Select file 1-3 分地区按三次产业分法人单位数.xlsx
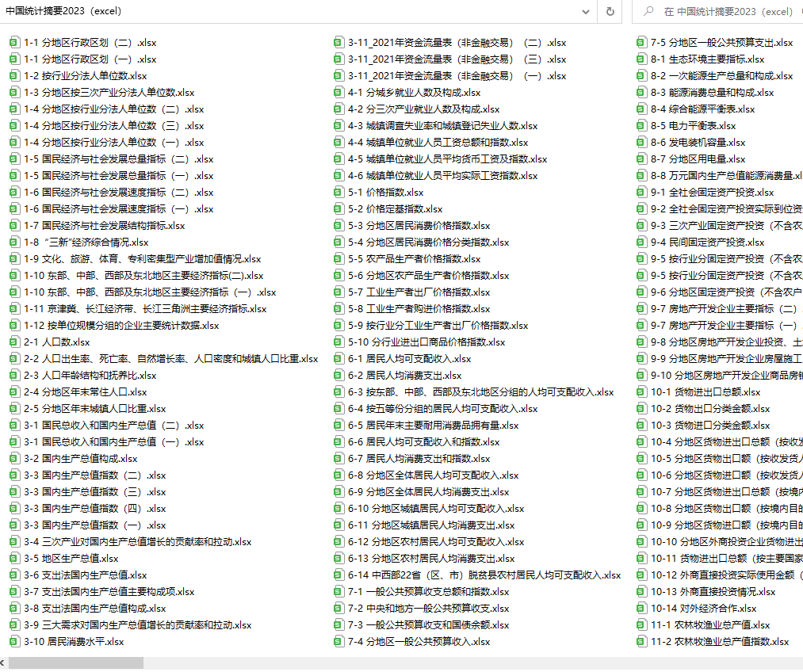 (x=102, y=93)
